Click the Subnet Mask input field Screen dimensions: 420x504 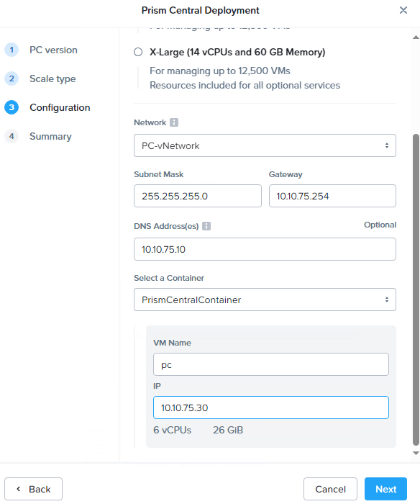pyautogui.click(x=198, y=196)
